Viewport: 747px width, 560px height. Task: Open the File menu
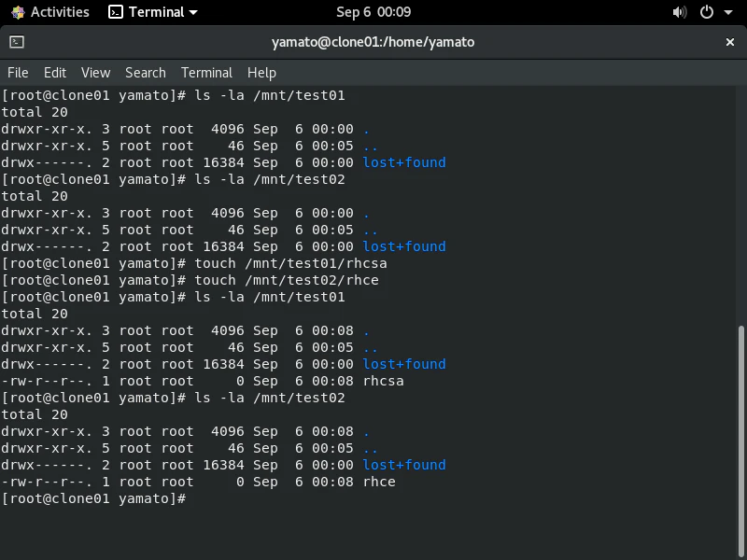(x=18, y=73)
